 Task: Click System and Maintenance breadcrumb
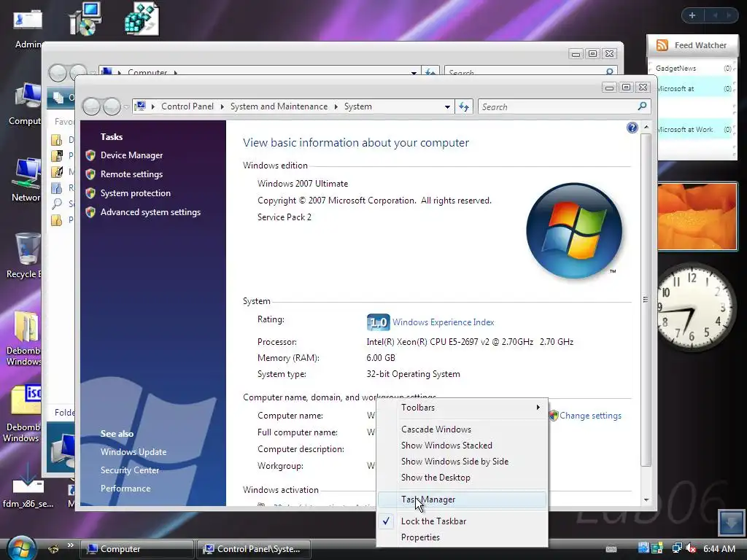click(279, 106)
